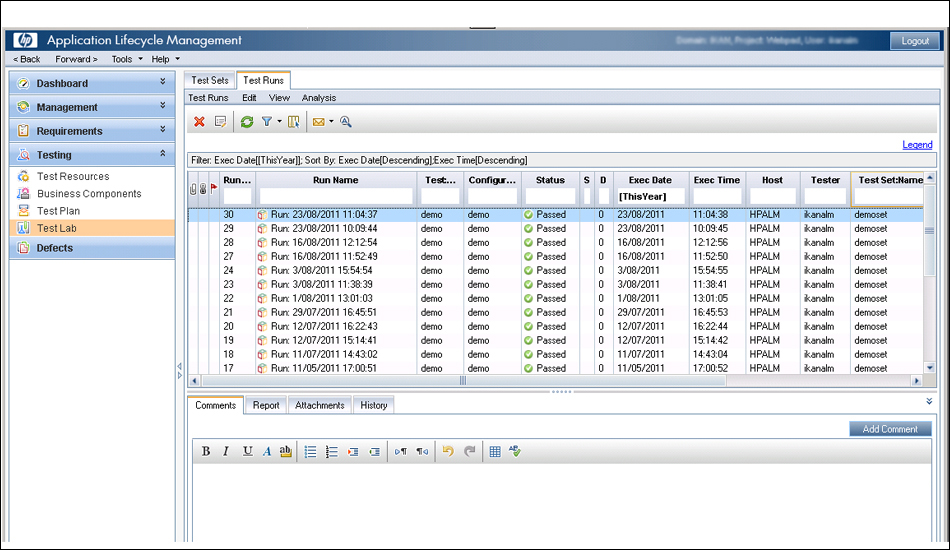Click the text highlight color icon
This screenshot has height=550, width=950.
285,451
